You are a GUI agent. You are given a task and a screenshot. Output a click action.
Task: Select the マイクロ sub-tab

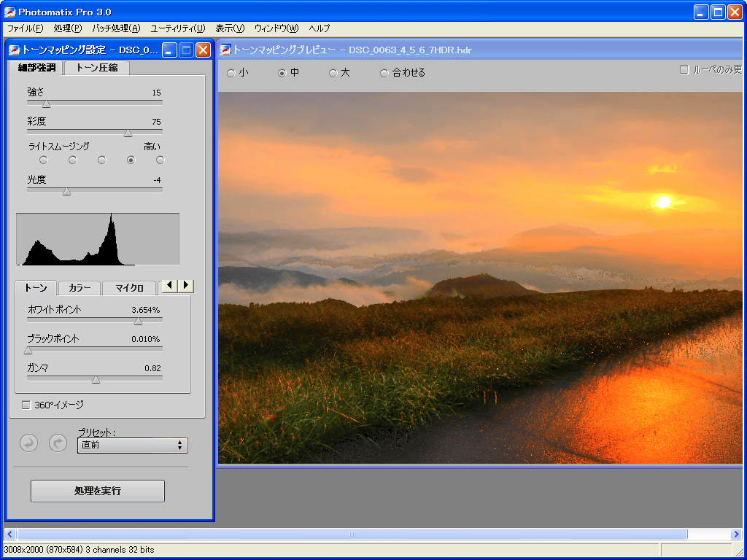[130, 288]
